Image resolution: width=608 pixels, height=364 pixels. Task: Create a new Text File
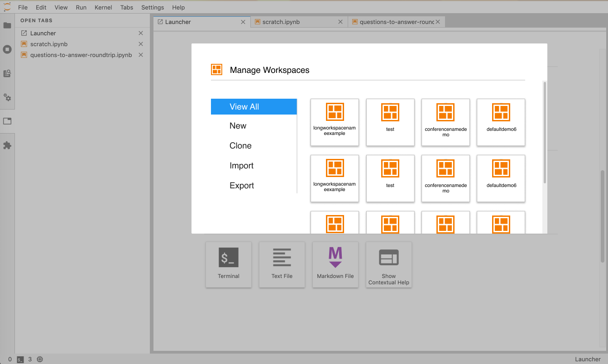point(282,264)
